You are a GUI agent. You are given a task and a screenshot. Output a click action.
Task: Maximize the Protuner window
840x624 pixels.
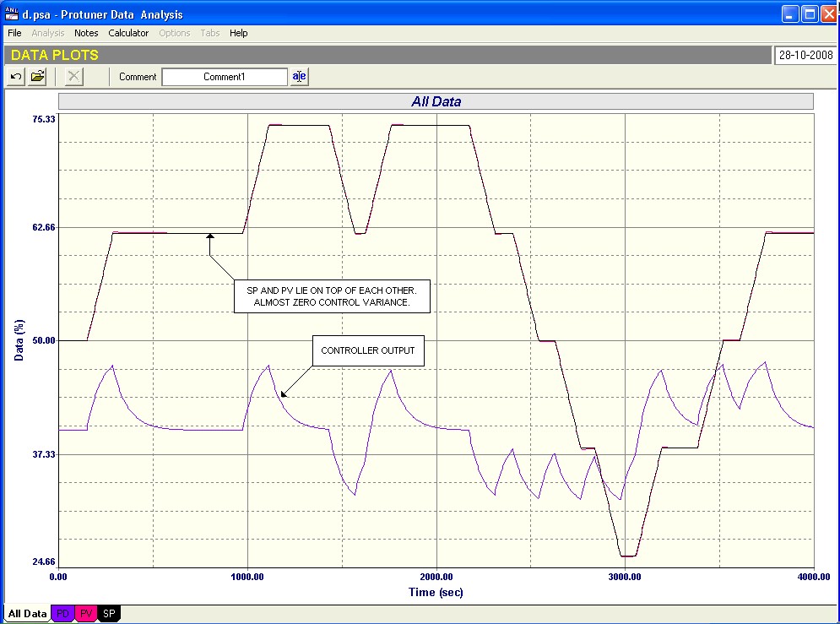(x=809, y=14)
